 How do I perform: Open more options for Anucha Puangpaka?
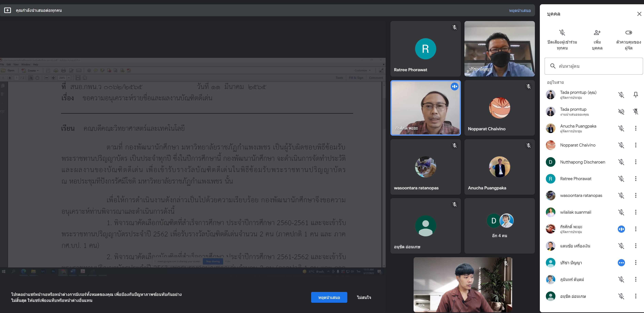[635, 128]
